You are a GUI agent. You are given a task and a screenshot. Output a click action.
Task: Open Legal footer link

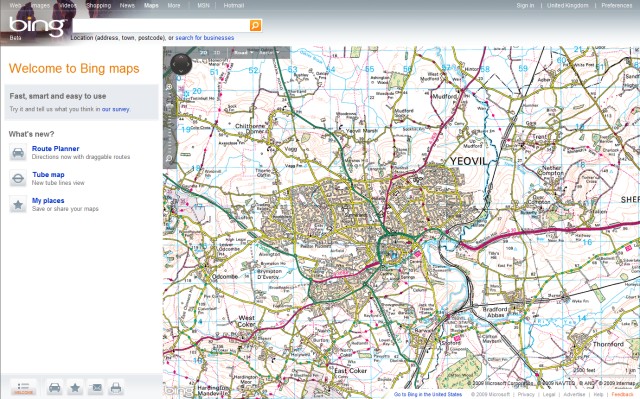point(549,395)
